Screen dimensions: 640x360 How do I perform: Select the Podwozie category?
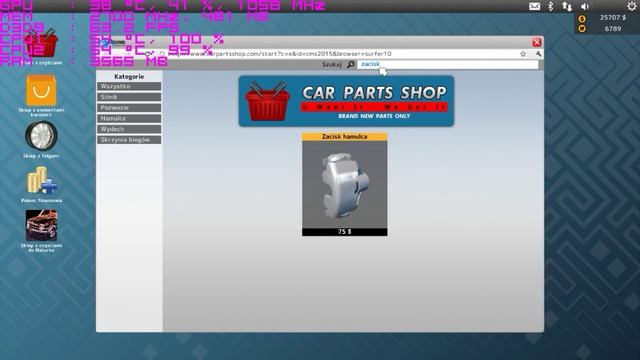(129, 108)
